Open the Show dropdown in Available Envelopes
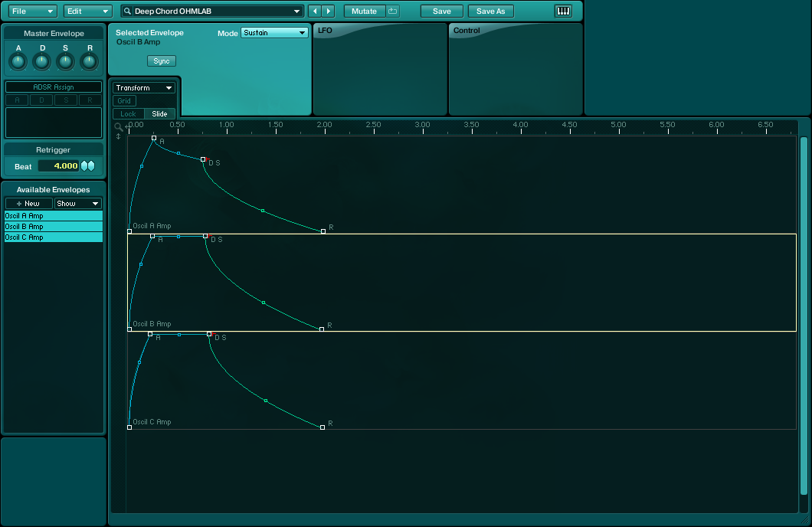The height and width of the screenshot is (527, 812). (x=77, y=204)
